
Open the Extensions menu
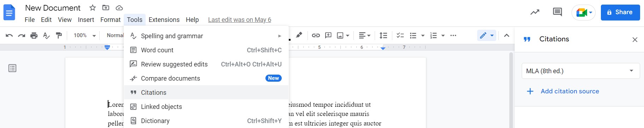click(164, 20)
